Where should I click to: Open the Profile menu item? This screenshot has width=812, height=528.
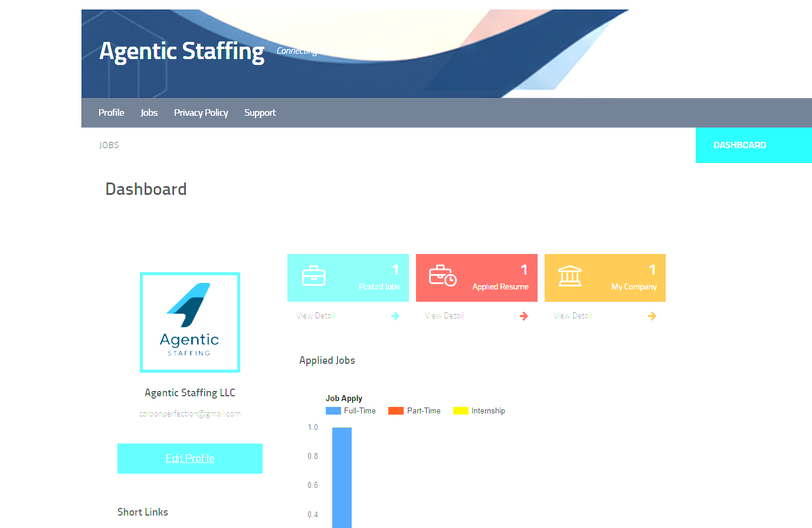pyautogui.click(x=111, y=113)
